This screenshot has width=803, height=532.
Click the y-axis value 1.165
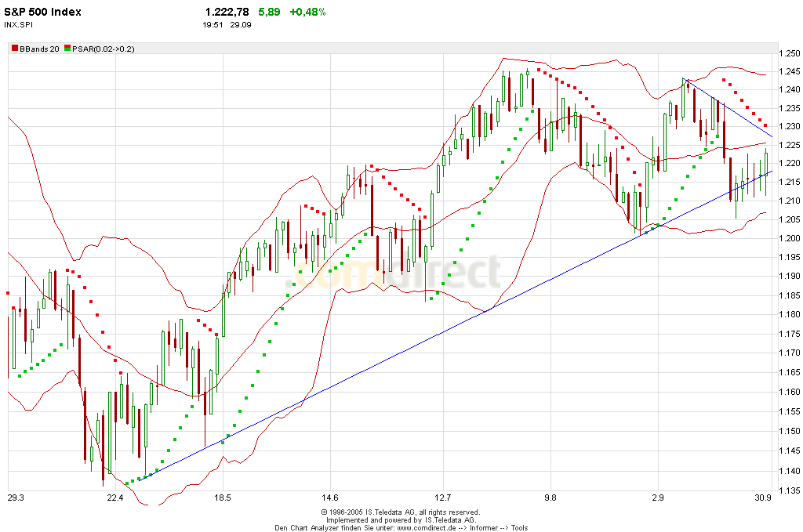789,372
